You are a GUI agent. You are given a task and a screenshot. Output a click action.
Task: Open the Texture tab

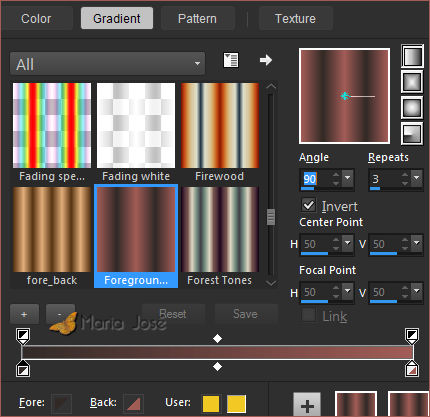295,19
